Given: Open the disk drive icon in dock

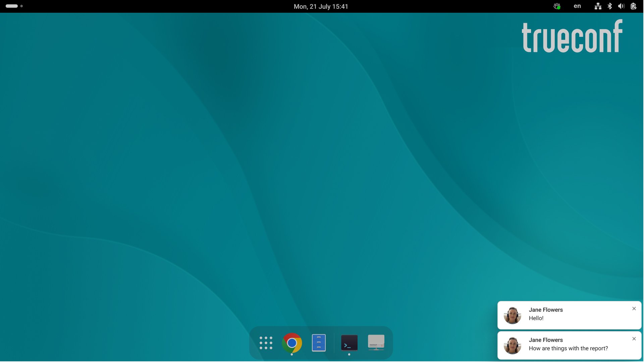Looking at the screenshot, I should coord(376,343).
